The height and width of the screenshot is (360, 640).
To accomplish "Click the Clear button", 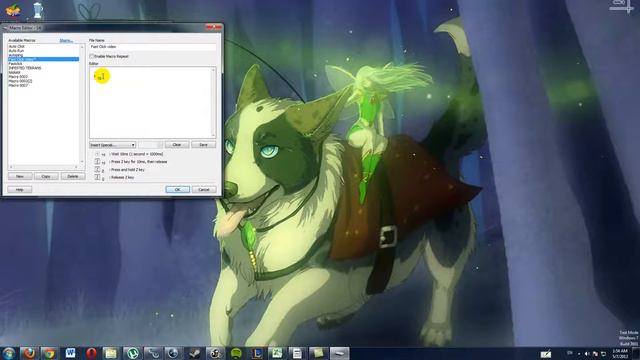I will coord(177,145).
